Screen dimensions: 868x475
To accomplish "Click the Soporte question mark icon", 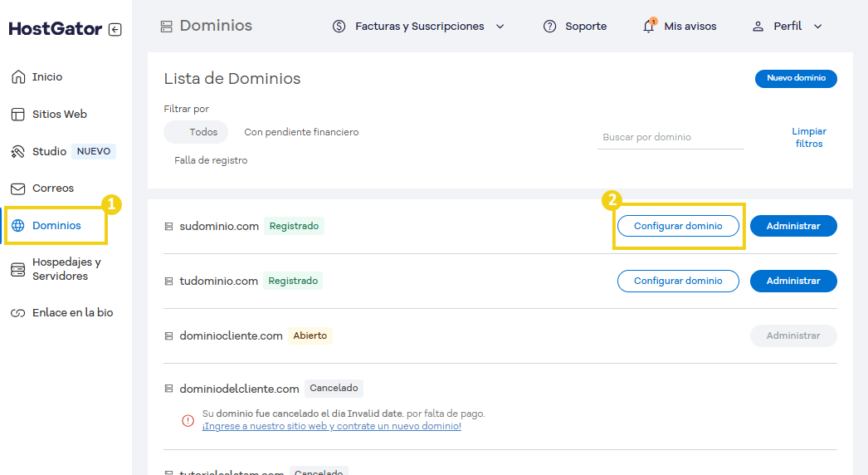I will tap(549, 26).
